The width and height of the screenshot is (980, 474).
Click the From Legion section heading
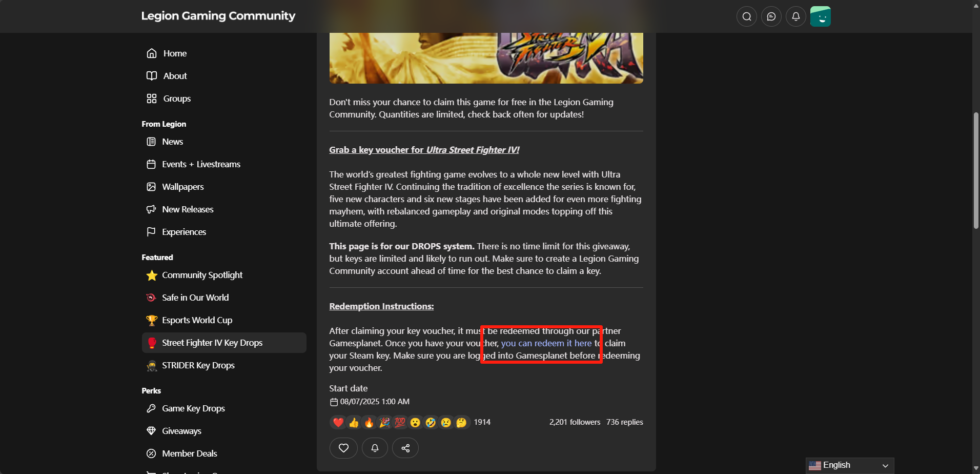point(164,124)
